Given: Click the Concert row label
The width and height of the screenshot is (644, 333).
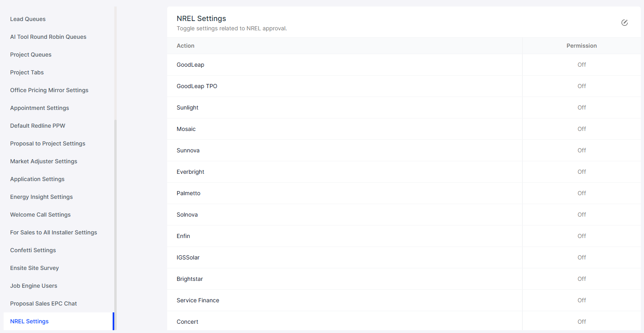Looking at the screenshot, I should [x=187, y=322].
